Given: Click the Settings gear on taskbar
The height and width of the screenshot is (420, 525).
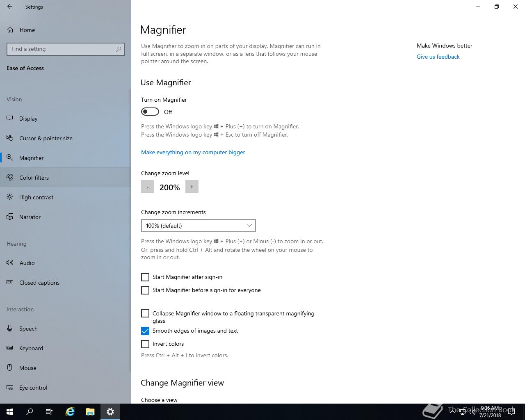Looking at the screenshot, I should (x=110, y=412).
